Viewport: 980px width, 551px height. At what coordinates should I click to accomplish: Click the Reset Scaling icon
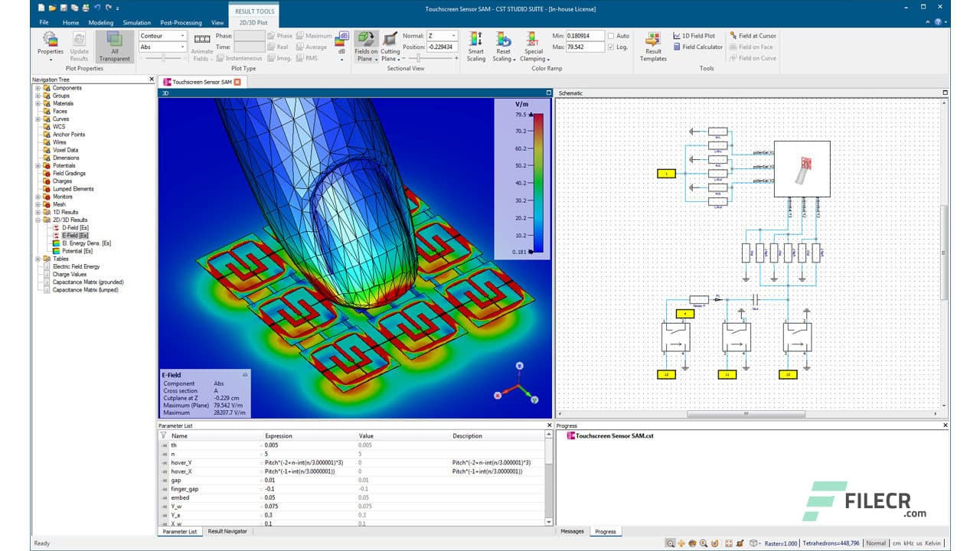[x=502, y=44]
